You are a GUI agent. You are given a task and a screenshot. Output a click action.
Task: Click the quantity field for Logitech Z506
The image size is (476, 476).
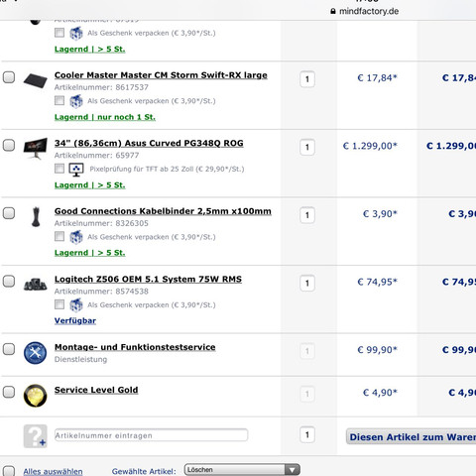[x=307, y=284]
